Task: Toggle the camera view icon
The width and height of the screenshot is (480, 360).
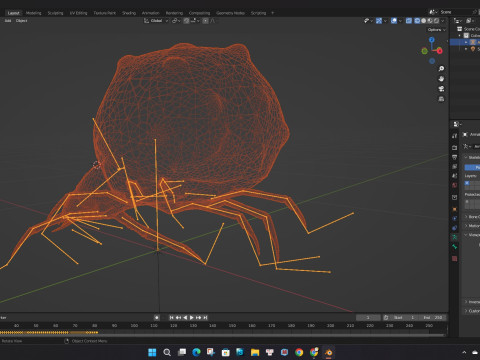Action: pos(441,89)
